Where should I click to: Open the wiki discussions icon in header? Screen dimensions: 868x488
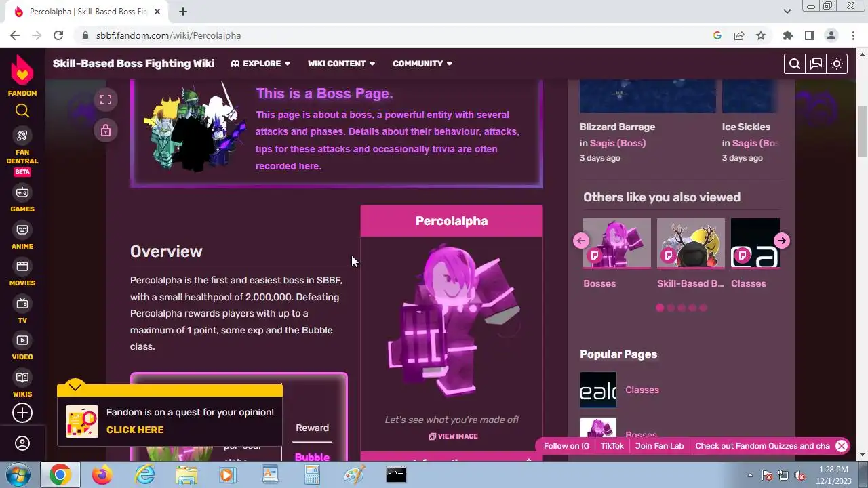pos(816,64)
